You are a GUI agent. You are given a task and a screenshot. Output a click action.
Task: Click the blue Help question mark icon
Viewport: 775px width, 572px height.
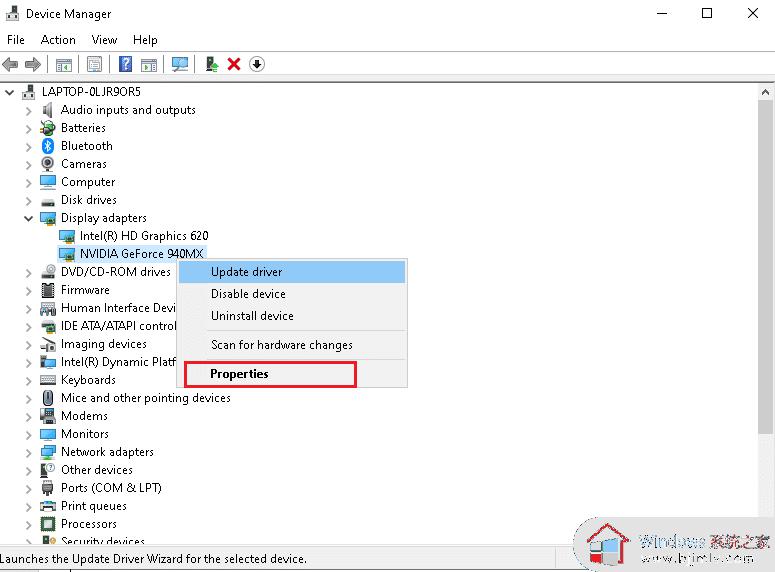point(126,64)
